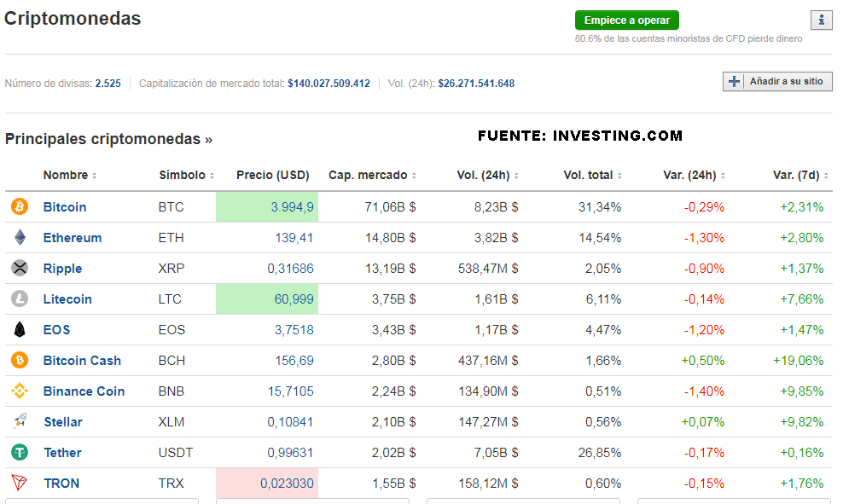Image resolution: width=849 pixels, height=504 pixels.
Task: Click the Litecoin gray coin icon
Action: (20, 299)
